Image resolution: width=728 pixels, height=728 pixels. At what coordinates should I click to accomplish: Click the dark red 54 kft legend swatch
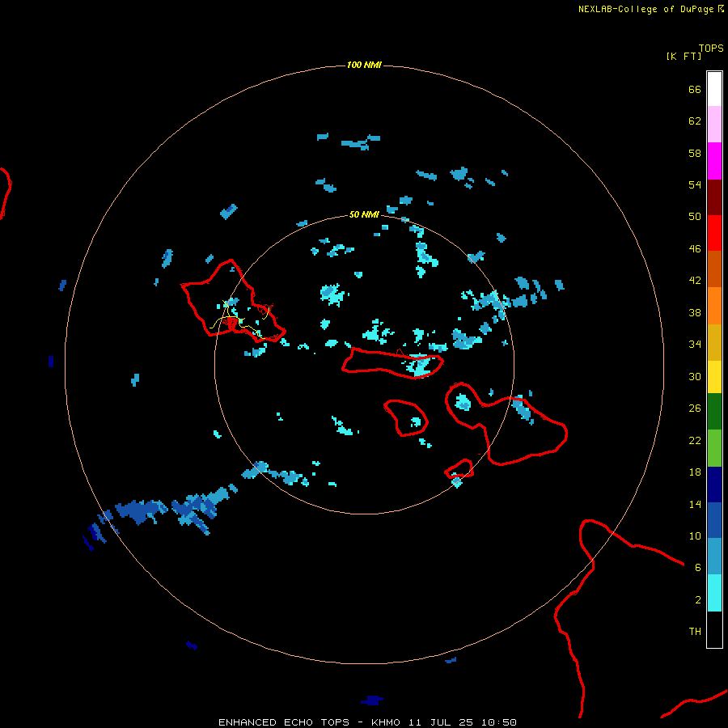[x=714, y=197]
